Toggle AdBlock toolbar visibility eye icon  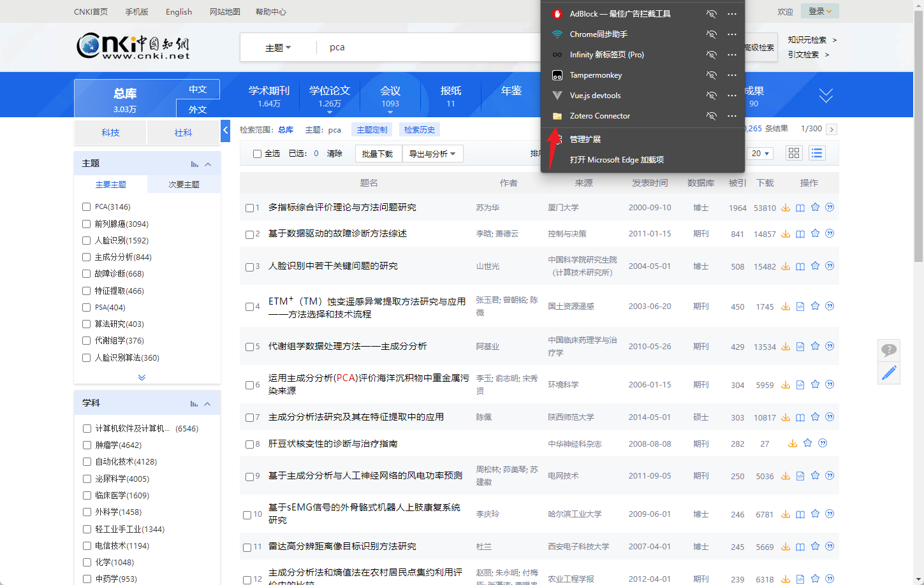(x=711, y=14)
